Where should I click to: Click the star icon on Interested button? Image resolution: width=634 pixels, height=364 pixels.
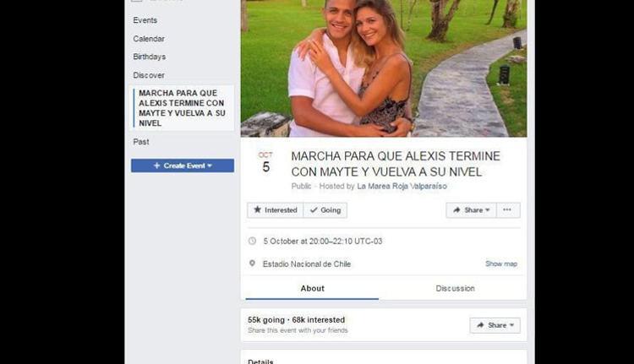click(257, 209)
